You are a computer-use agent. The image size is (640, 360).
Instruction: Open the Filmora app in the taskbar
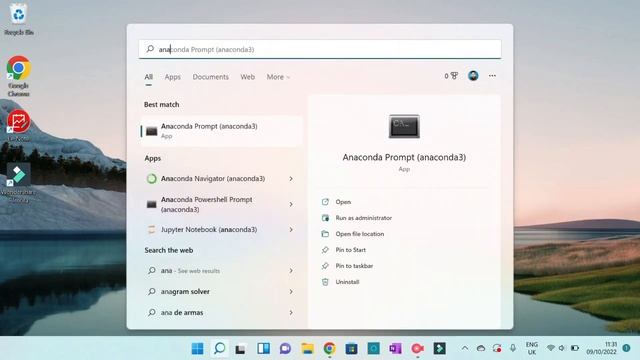click(x=440, y=349)
